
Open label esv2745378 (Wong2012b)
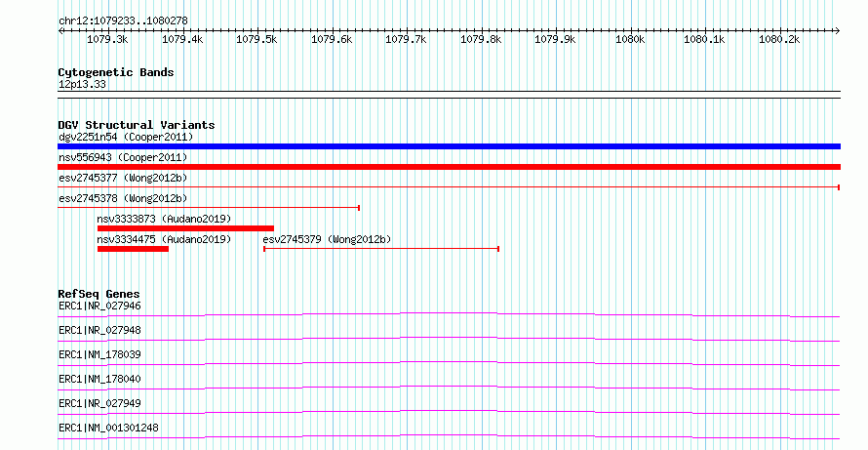click(x=123, y=198)
